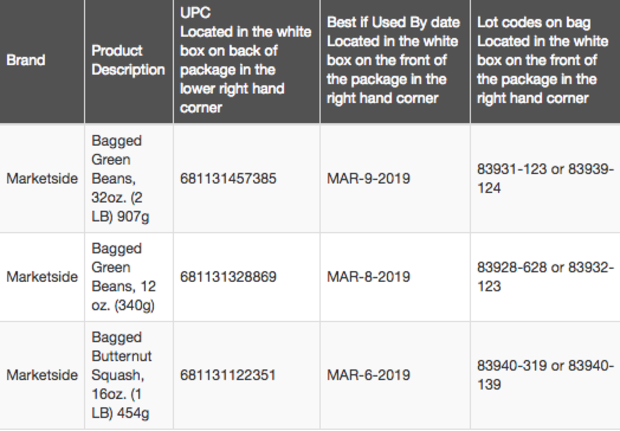Select Marketside in the Butternut Squash row
Screen dimensions: 620x431
42,375
